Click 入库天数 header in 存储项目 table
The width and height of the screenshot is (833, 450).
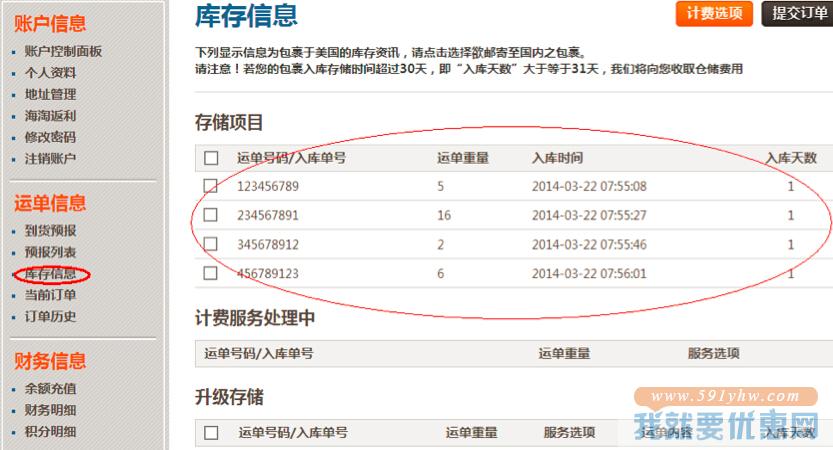791,158
